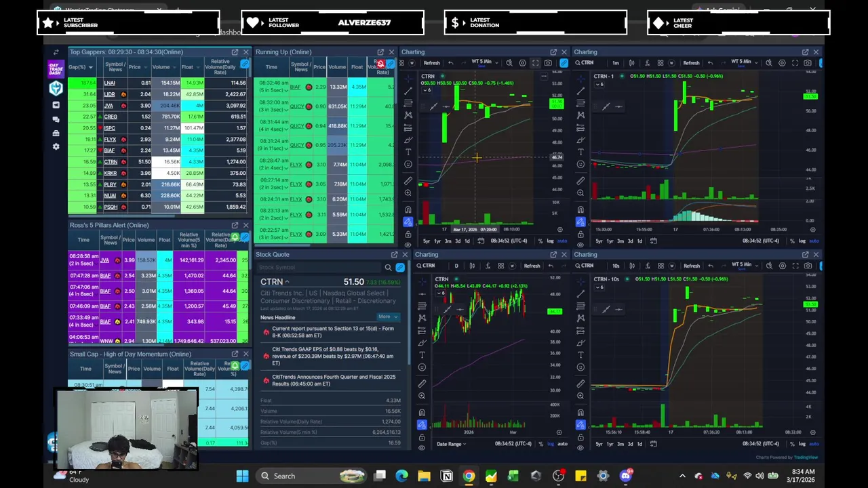Select 1yr range in top-left CTRN chart
The height and width of the screenshot is (488, 868).
[437, 241]
